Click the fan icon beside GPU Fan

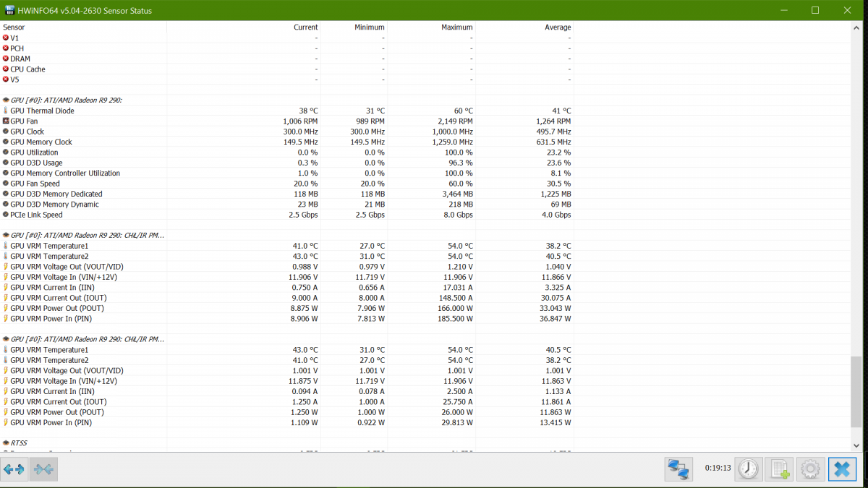6,121
